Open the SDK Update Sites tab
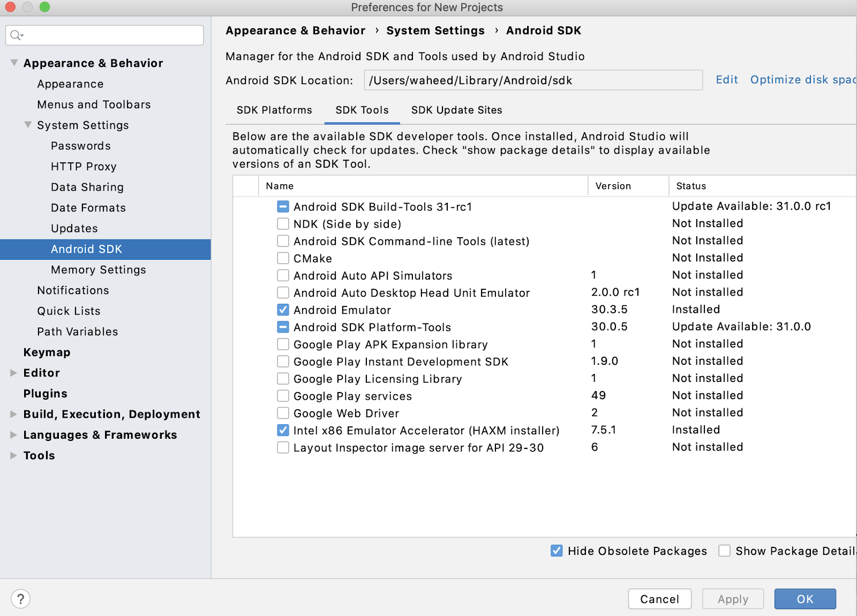The width and height of the screenshot is (857, 616). click(x=456, y=110)
